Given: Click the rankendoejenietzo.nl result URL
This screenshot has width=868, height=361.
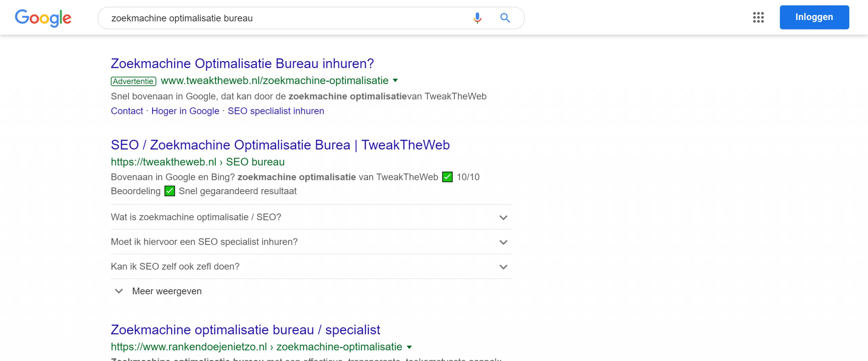Looking at the screenshot, I should [256, 347].
